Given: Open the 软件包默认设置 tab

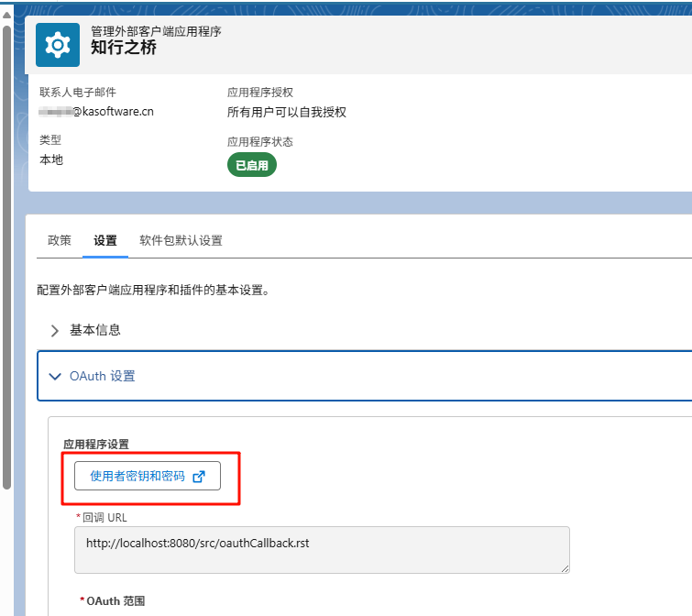Looking at the screenshot, I should tap(181, 241).
